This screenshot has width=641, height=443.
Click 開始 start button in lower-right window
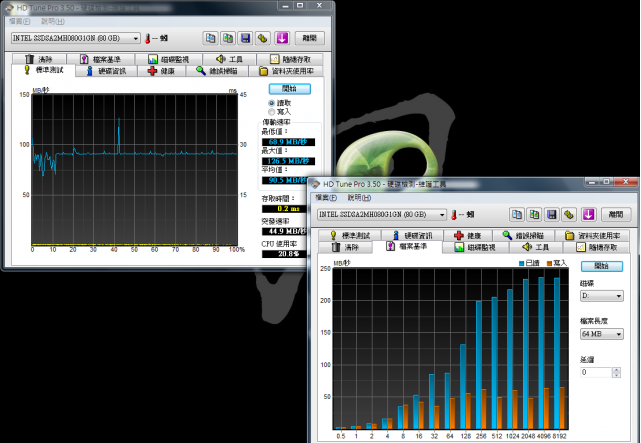tap(602, 266)
